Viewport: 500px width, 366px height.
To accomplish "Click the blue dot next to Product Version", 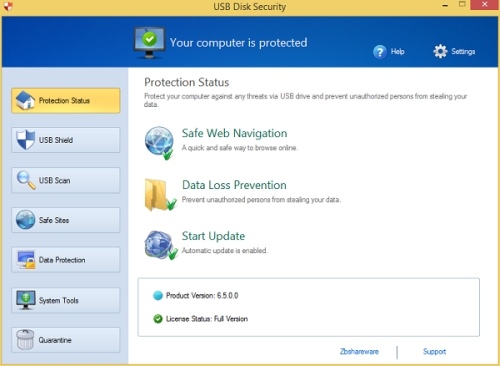I will point(157,295).
